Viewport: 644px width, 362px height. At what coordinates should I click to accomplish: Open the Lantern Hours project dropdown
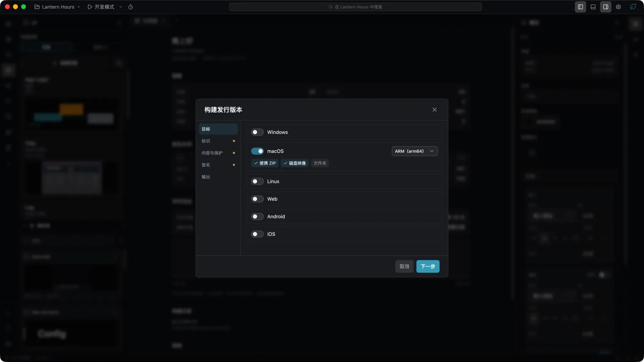point(57,7)
